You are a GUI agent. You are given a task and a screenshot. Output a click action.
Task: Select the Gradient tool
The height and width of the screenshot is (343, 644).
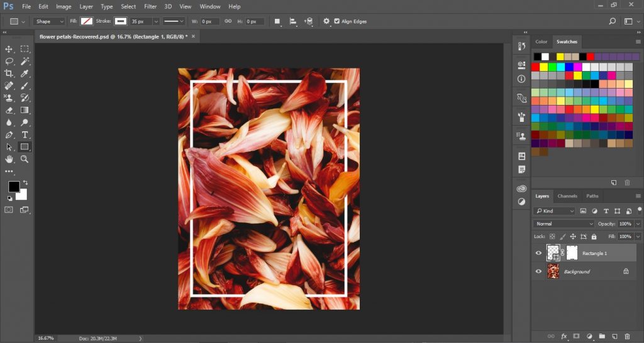pos(25,110)
